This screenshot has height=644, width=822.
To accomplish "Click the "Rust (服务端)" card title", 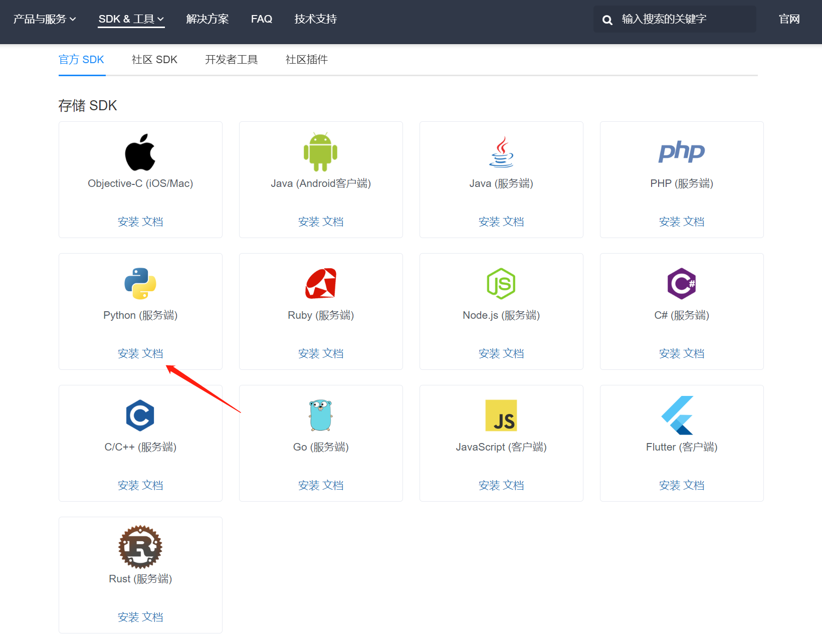I will [x=140, y=579].
